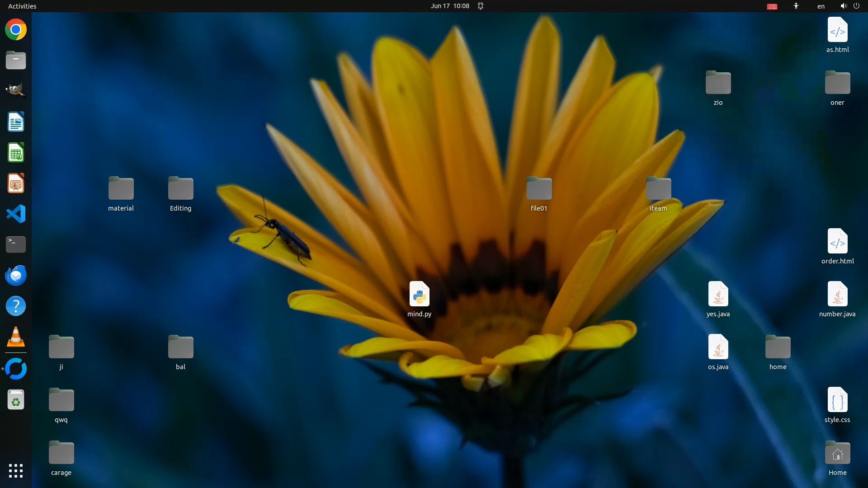
Task: Open LibreOffice Writer in the dock
Action: 16,122
